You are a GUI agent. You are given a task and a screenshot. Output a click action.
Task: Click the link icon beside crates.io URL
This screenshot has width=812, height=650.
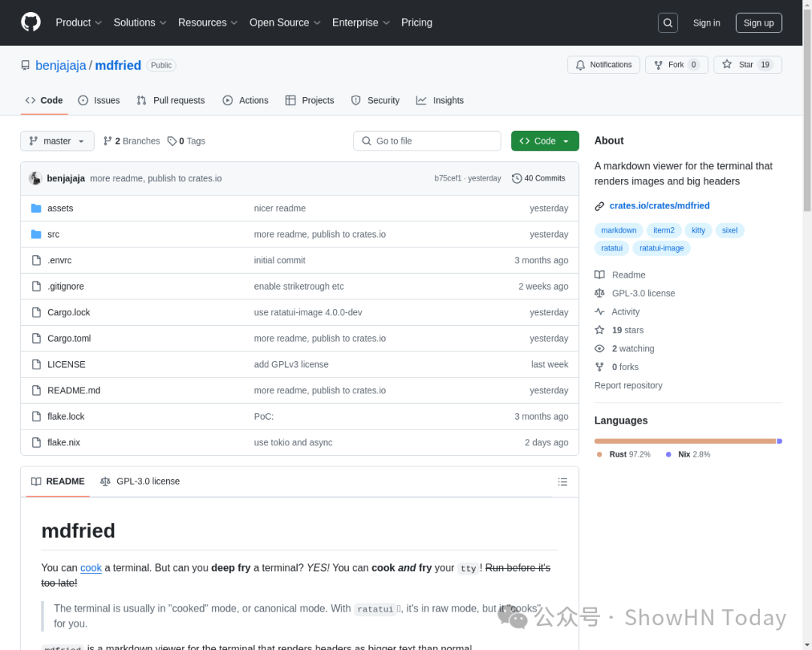[599, 206]
